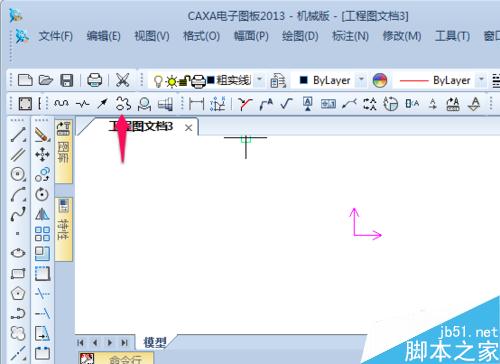This screenshot has width=500, height=364.
Task: Open the 图库 side panel tab
Action: point(63,152)
